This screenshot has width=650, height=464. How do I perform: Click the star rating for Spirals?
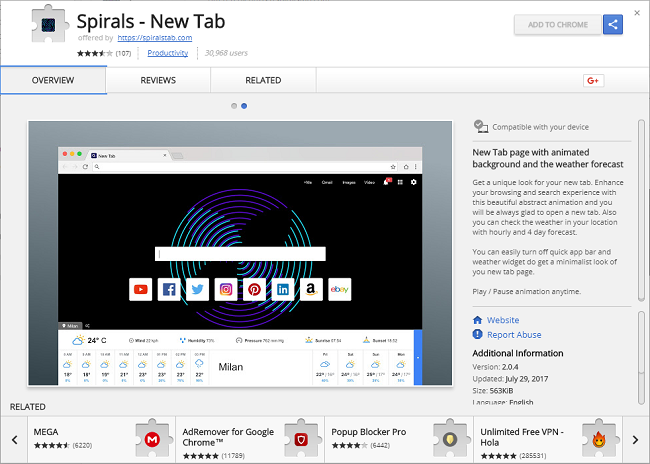pos(96,52)
